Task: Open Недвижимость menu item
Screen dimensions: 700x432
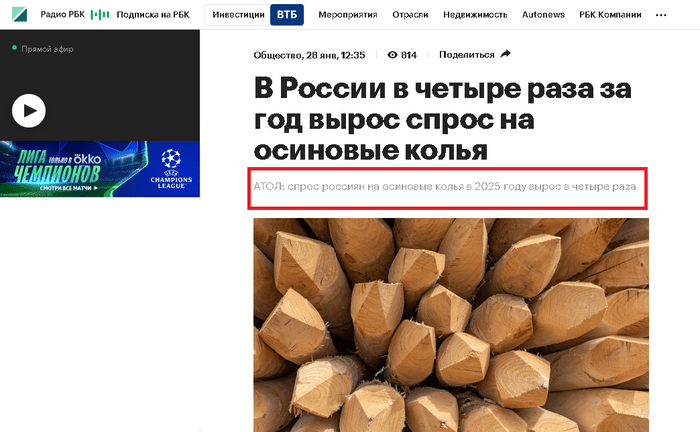Action: [x=475, y=15]
